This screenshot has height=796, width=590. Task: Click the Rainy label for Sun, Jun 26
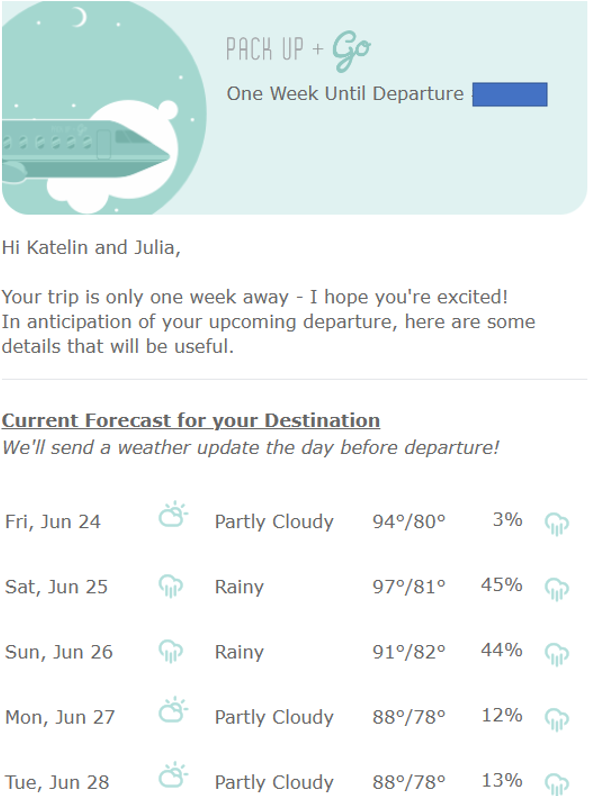[239, 652]
